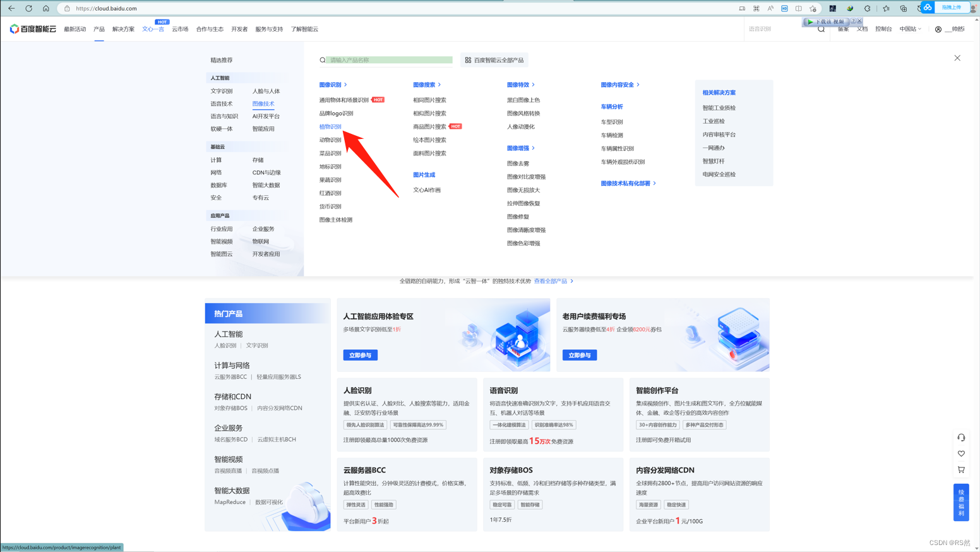Viewport: 980px width, 552px height.
Task: Close the product mega menu with X
Action: click(957, 58)
